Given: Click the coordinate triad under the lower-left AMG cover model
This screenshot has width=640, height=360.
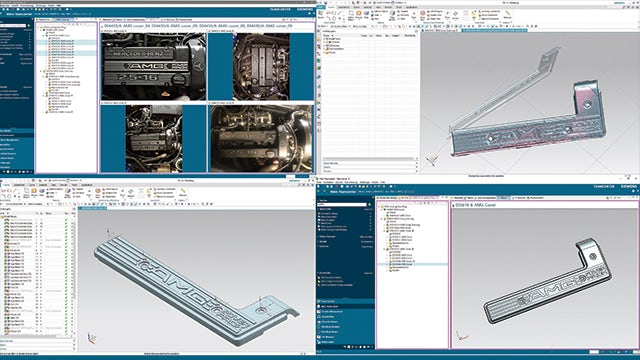Looking at the screenshot, I should click(92, 338).
